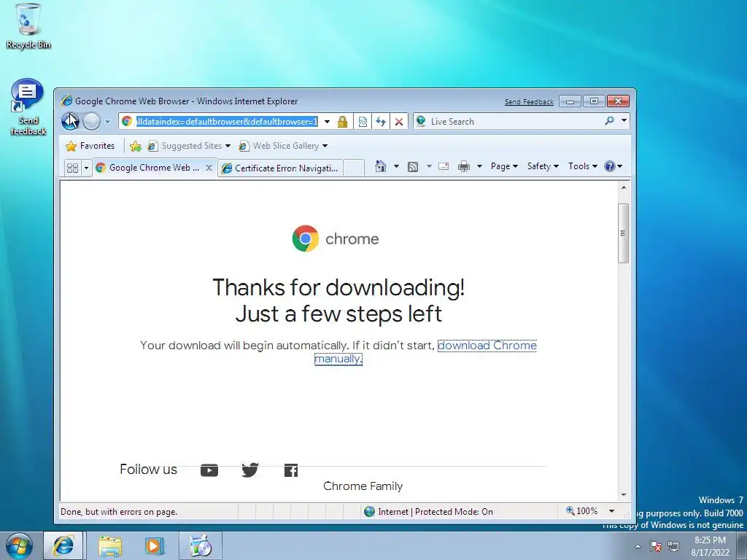Click the RSS Feeds icon

point(413,166)
